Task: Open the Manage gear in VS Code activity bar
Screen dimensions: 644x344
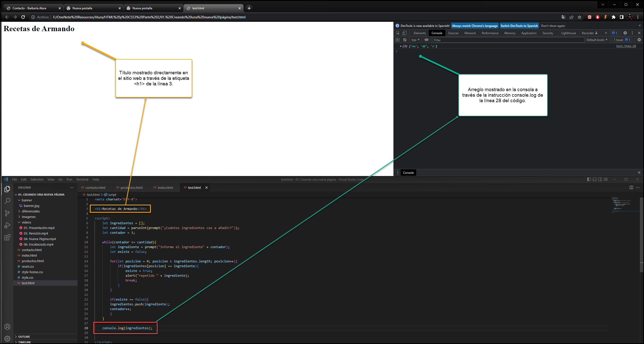Action: click(7, 338)
